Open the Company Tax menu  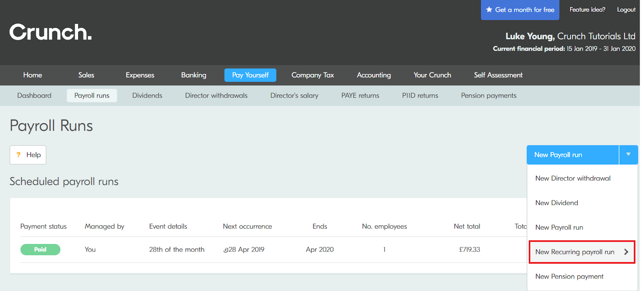pos(313,75)
